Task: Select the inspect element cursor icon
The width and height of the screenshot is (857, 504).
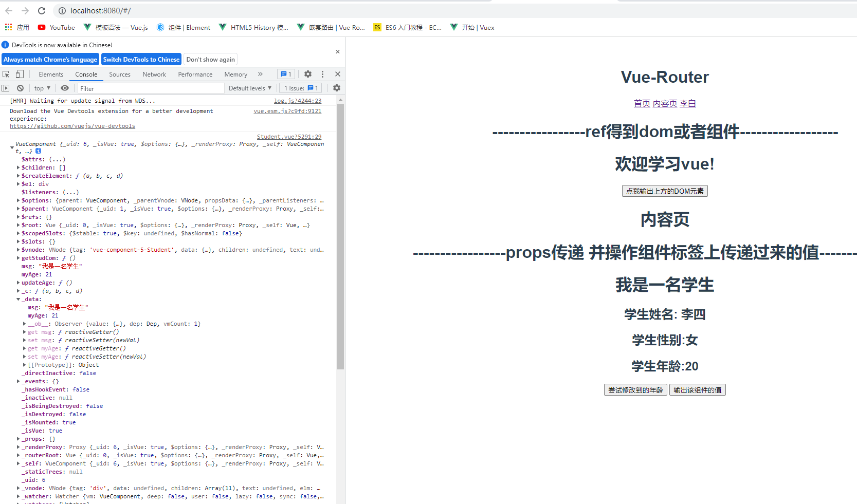Action: point(6,74)
